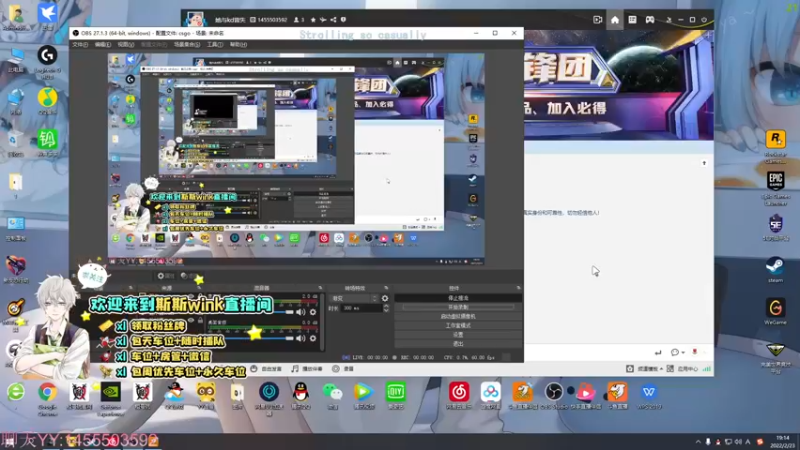The width and height of the screenshot is (800, 450).
Task: Click 启动虚拟摄像机 virtual camera button
Action: coord(458,316)
